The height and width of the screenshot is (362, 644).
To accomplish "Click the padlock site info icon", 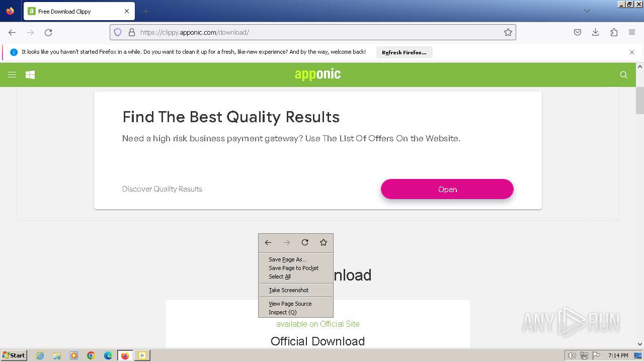I will click(x=132, y=32).
